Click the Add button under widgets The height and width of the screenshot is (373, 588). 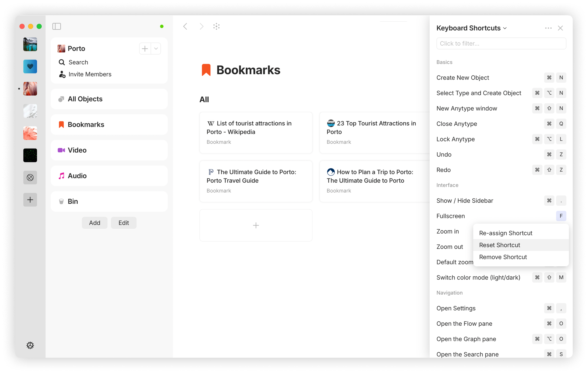point(94,223)
